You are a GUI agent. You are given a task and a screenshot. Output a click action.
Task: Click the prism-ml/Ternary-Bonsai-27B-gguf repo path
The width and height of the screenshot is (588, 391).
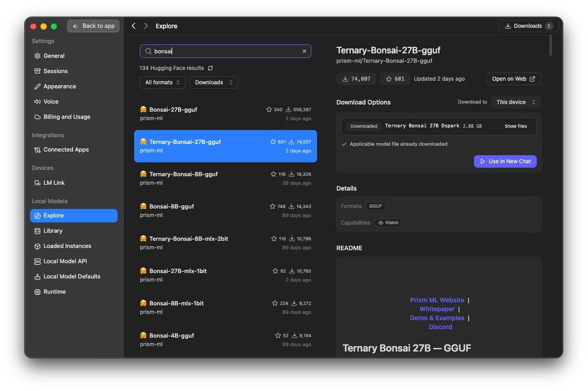(x=385, y=61)
